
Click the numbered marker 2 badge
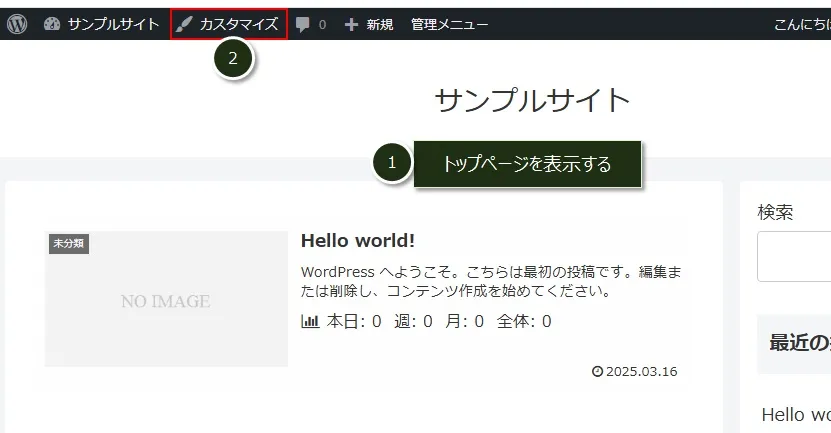click(233, 58)
